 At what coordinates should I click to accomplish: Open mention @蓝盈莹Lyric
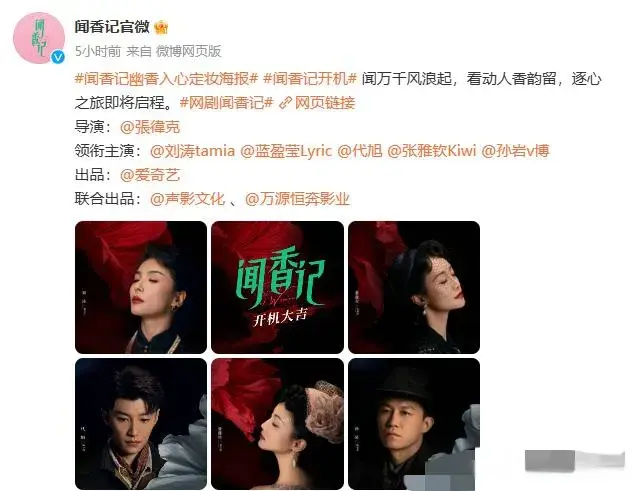point(286,151)
